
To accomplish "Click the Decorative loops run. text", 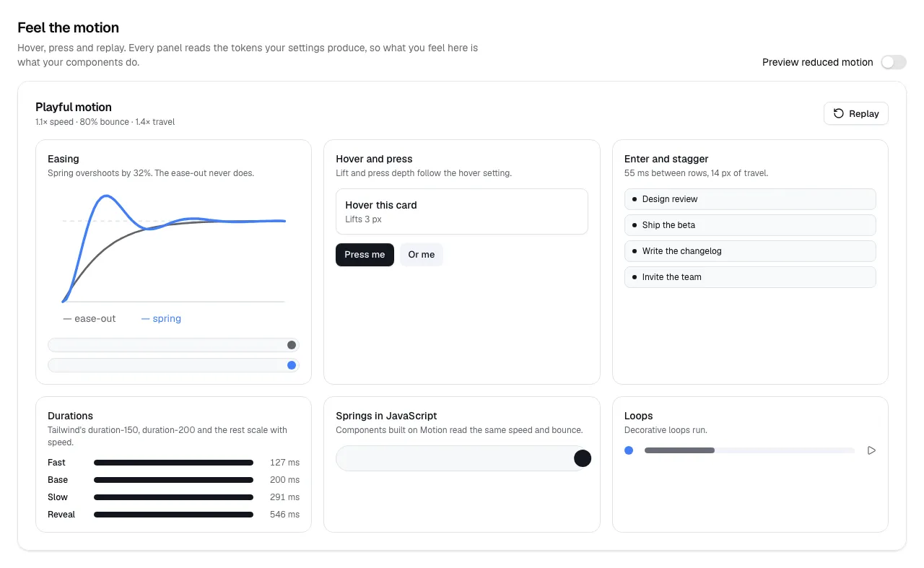I will point(666,430).
